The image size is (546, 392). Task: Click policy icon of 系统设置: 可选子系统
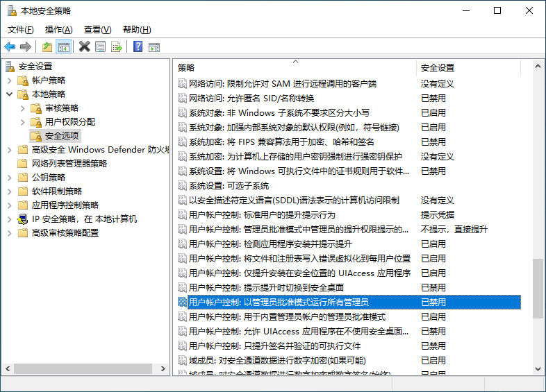(182, 186)
